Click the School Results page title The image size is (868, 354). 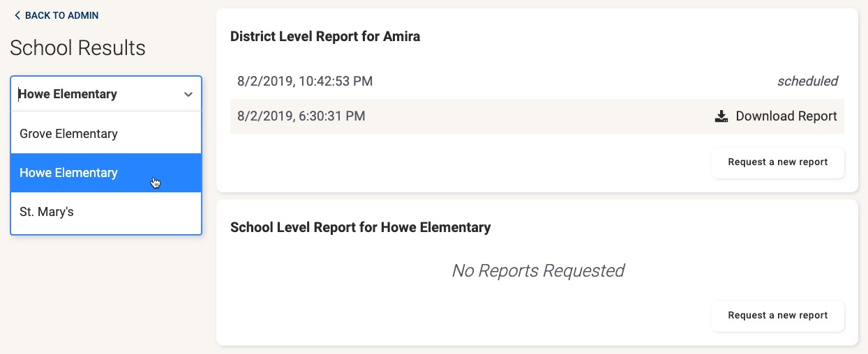coord(77,48)
